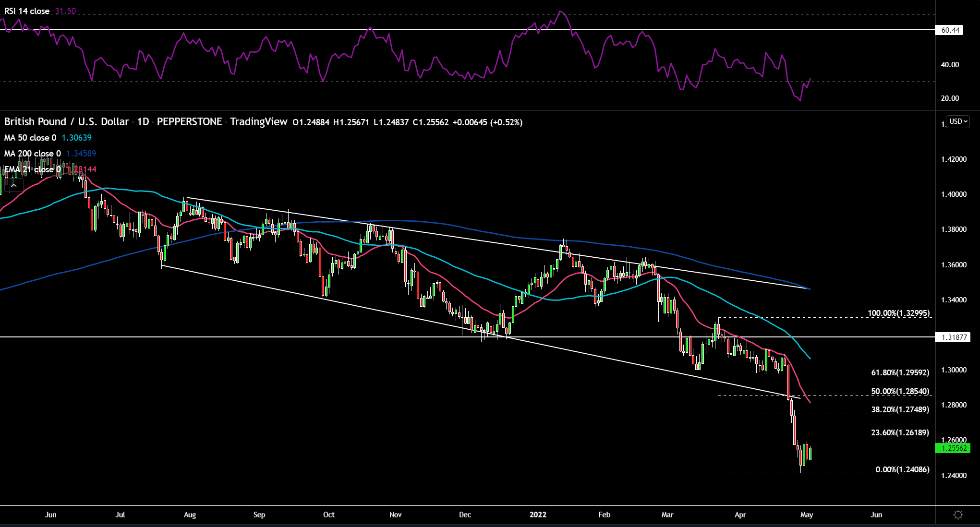Click the 1D interval in chart title

(143, 122)
